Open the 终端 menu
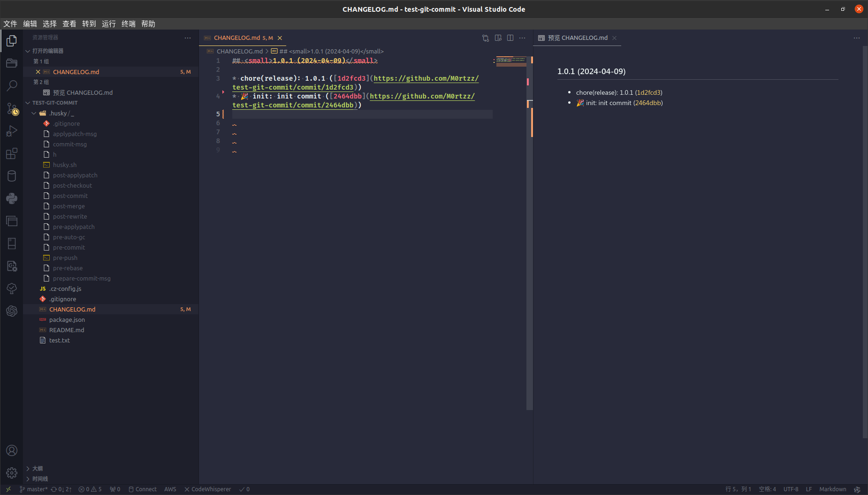This screenshot has width=868, height=495. pyautogui.click(x=129, y=23)
